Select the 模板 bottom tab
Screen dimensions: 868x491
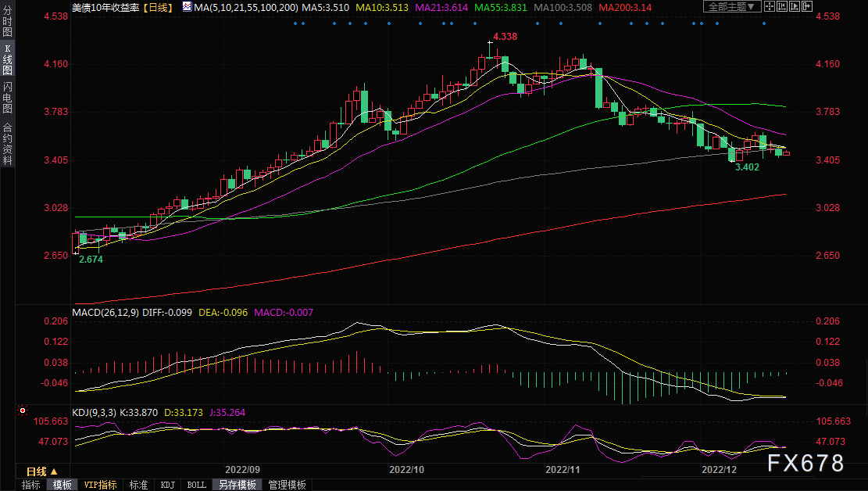(x=62, y=485)
